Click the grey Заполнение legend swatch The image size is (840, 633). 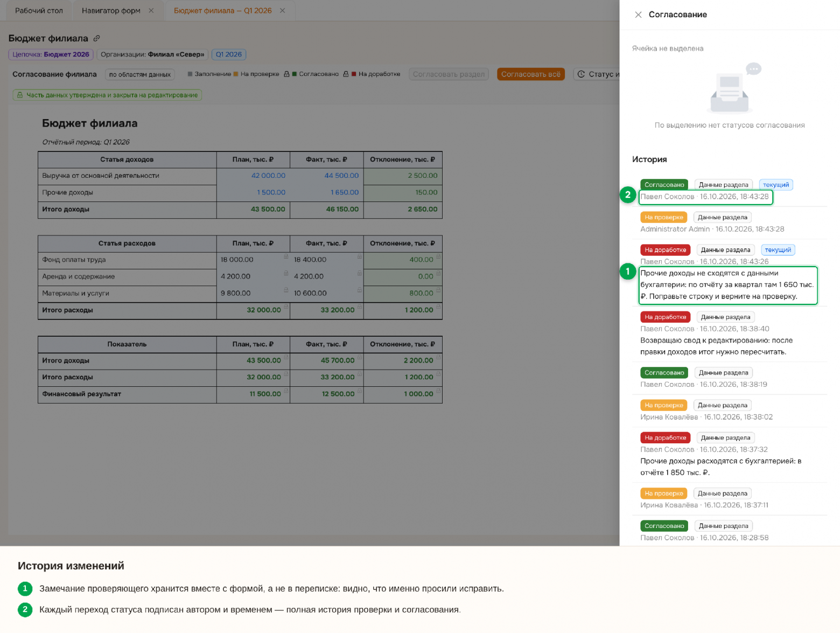190,74
